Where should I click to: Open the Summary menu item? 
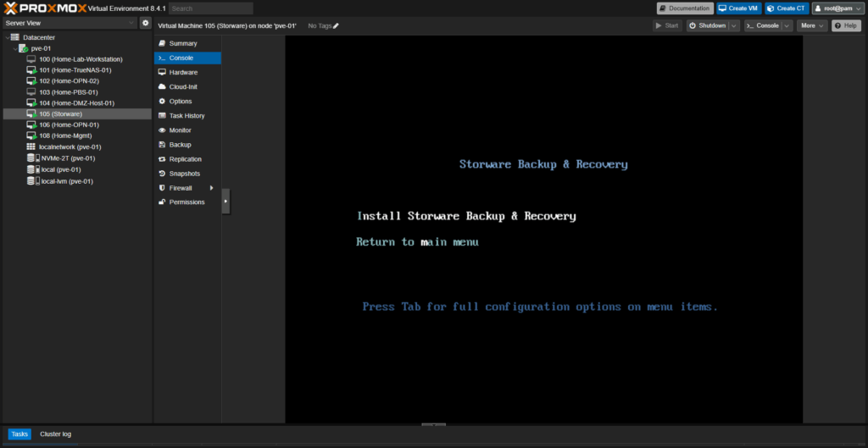point(182,43)
